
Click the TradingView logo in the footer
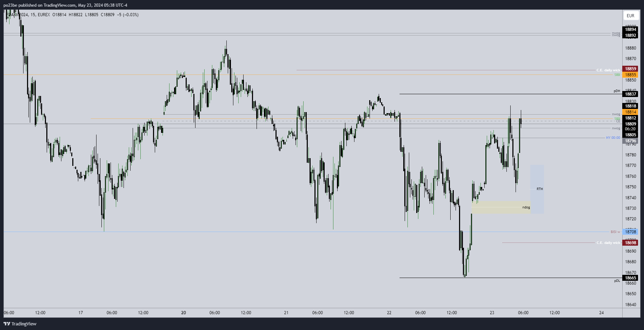pyautogui.click(x=20, y=324)
